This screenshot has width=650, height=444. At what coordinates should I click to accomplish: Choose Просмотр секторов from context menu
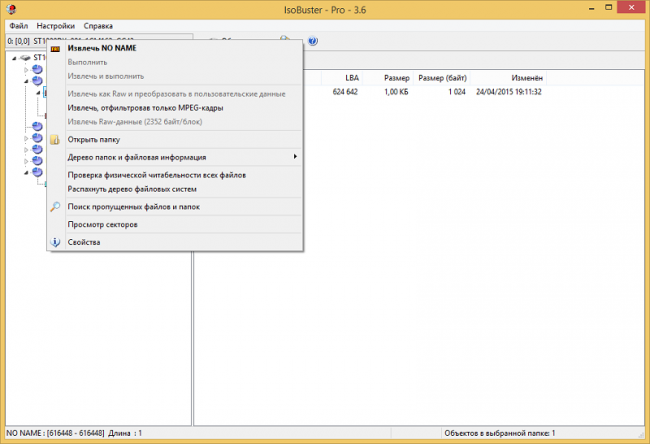102,224
